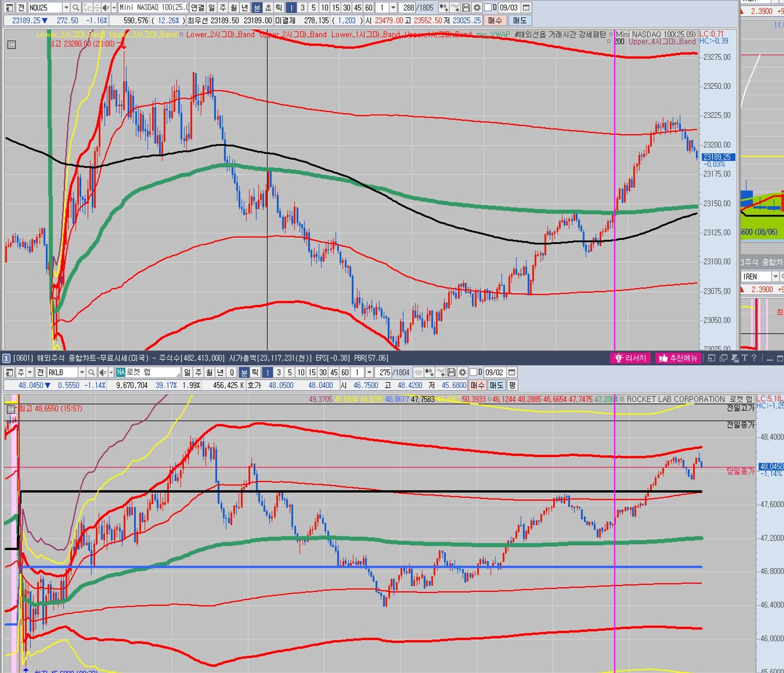Viewport: 784px width, 673px height.
Task: Click the grid table icon on NASDAQ chart
Action: pyautogui.click(x=11, y=45)
